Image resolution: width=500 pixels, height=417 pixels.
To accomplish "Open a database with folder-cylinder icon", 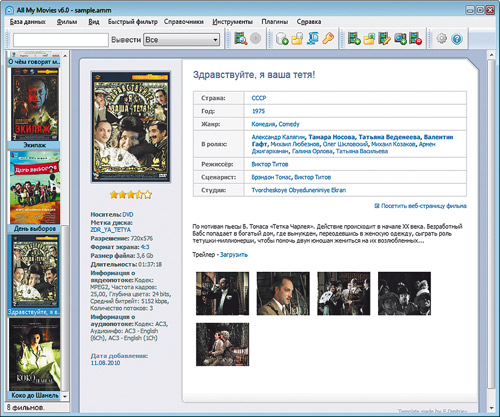I will (297, 39).
